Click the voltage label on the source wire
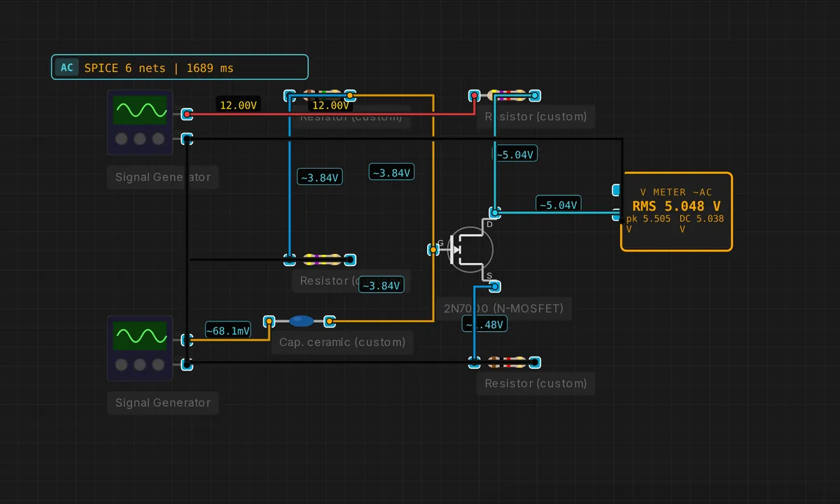The image size is (840, 504). pos(484,324)
